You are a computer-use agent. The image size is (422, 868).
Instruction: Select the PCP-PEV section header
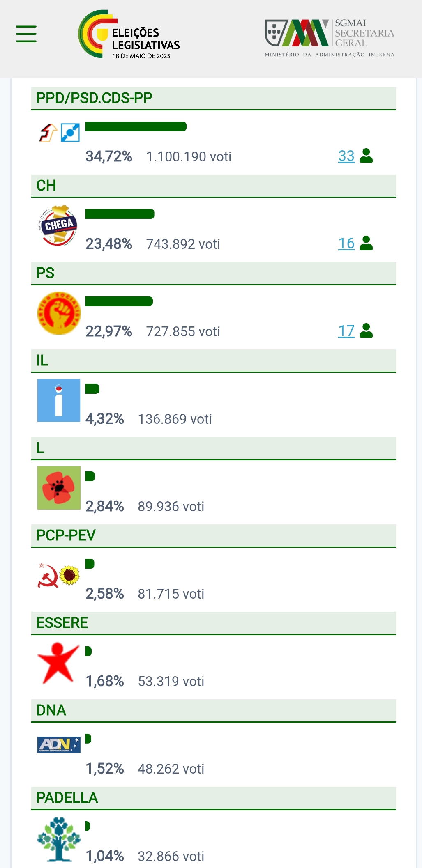click(x=214, y=535)
